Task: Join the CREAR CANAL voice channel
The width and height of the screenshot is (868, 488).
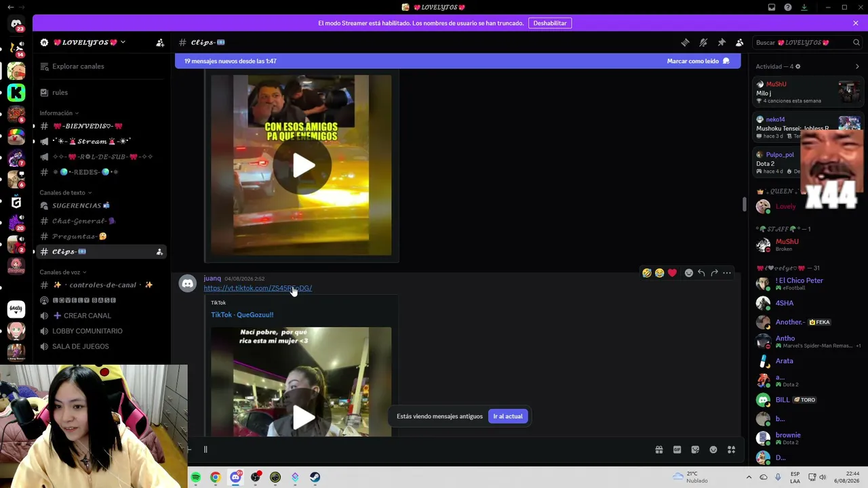Action: coord(102,315)
